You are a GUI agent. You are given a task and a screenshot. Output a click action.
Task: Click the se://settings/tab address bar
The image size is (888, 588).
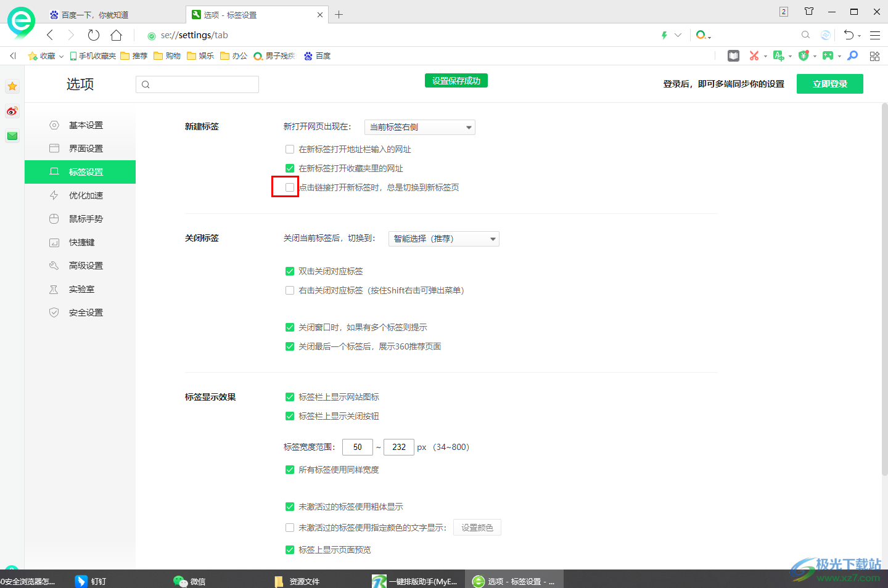click(401, 35)
